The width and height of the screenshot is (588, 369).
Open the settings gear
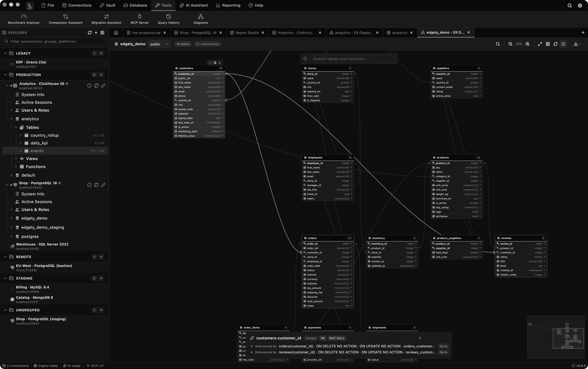pyautogui.click(x=580, y=5)
